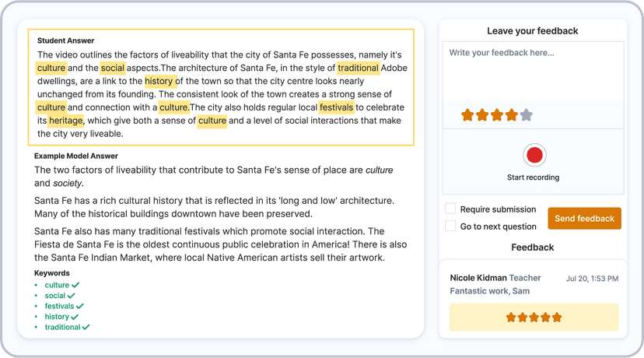Select the 'social' keyword in list
This screenshot has height=358, width=644.
point(55,296)
